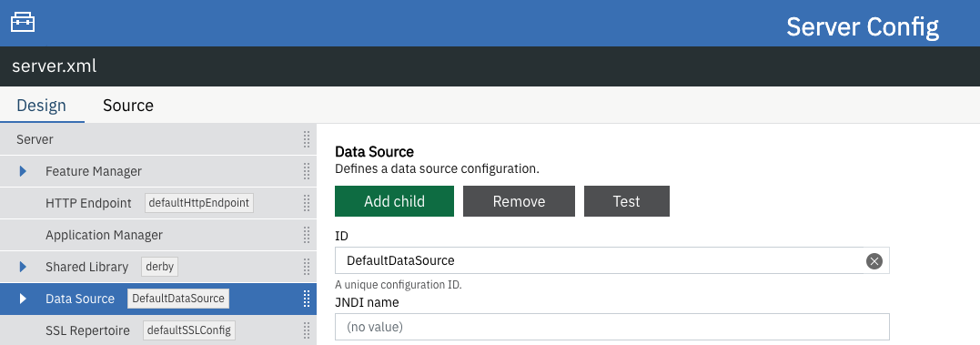
Task: Click the defaultHttpEndpoint ID badge
Action: pos(199,203)
